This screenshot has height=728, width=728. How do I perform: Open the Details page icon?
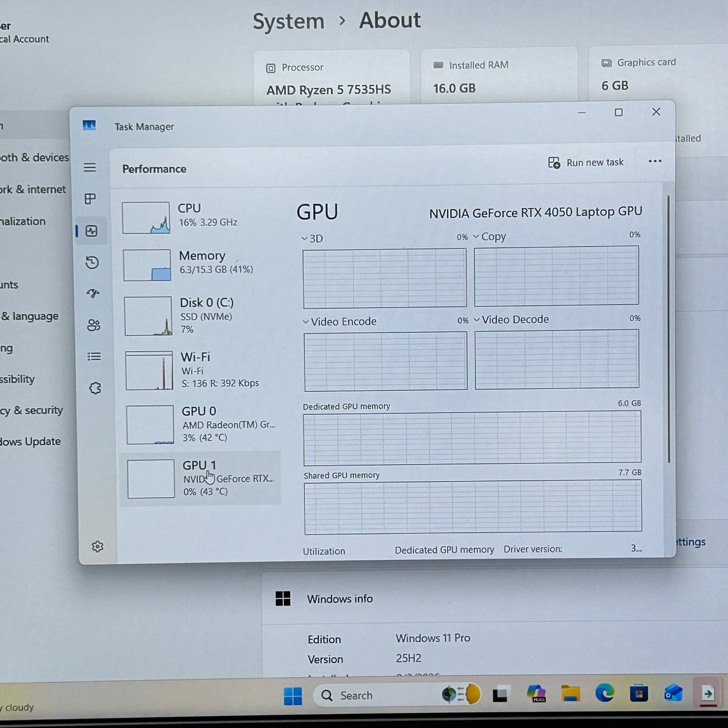pos(94,357)
